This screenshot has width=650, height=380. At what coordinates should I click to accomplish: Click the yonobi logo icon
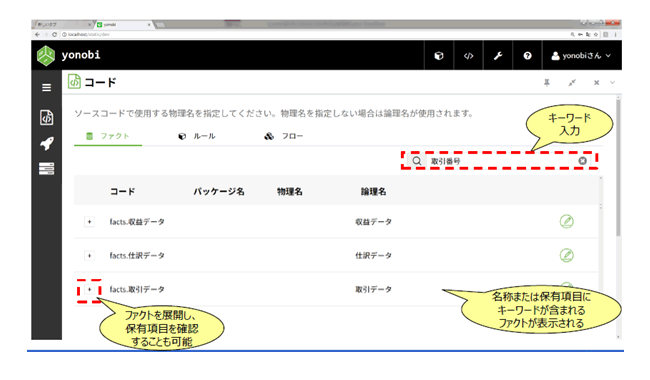pos(46,56)
